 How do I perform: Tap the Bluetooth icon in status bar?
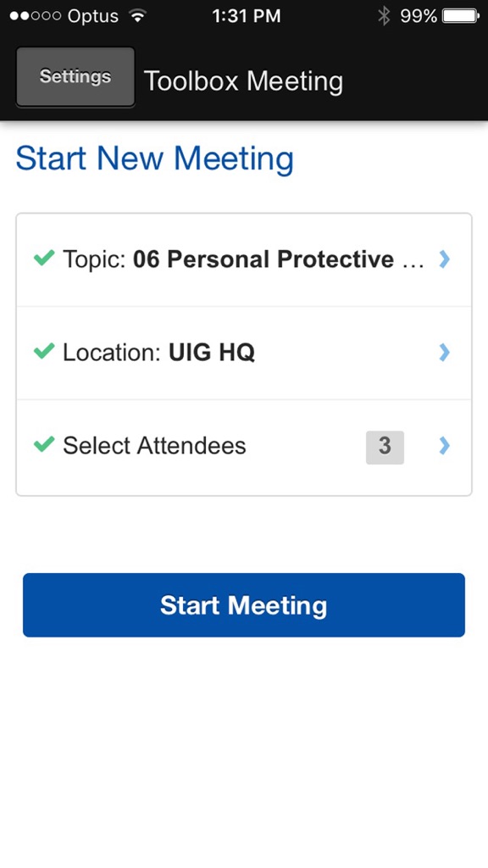(384, 16)
